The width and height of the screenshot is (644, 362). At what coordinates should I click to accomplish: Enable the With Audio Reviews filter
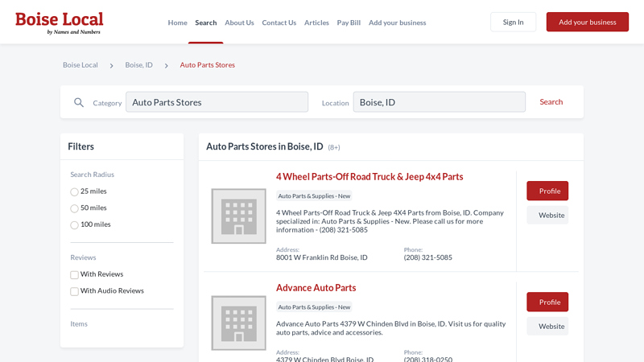(74, 291)
